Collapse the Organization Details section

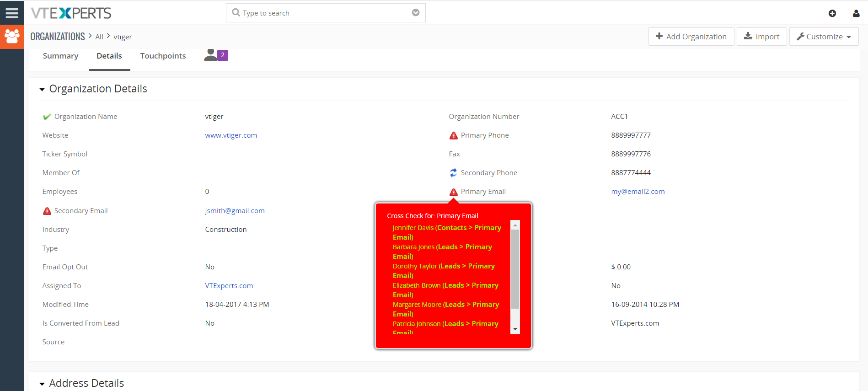42,90
